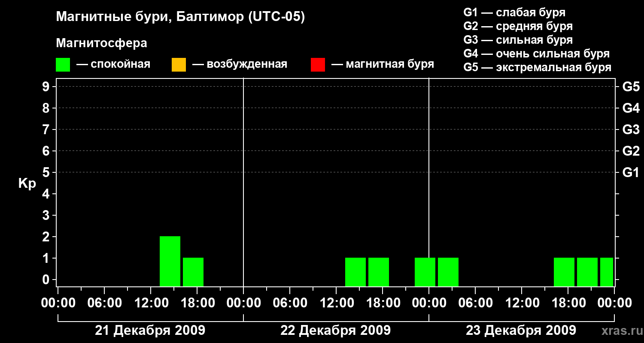This screenshot has height=343, width=644.
Task: Click the 'G2' right axis label
Action: [x=631, y=151]
